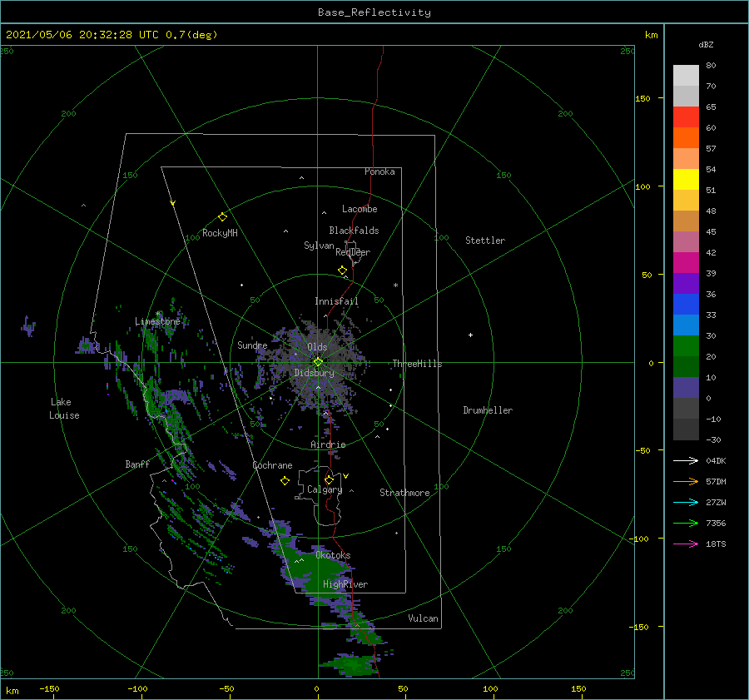Click the HighRiver city label
The image size is (749, 700).
345,584
